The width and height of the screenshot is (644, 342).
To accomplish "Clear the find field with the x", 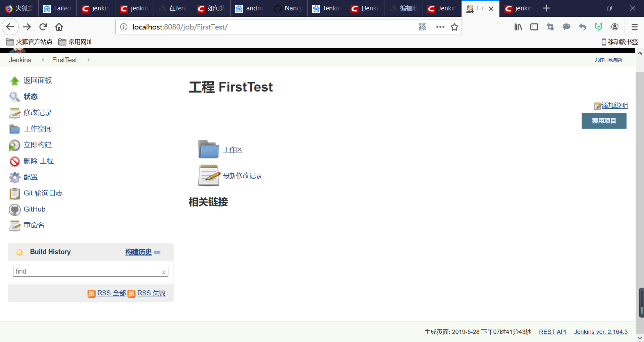I will (164, 272).
